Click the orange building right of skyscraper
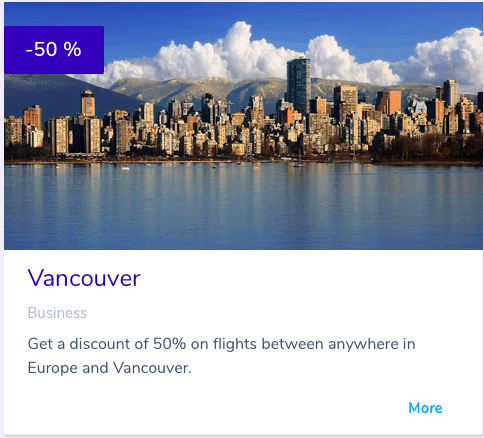Image resolution: width=484 pixels, height=438 pixels. point(389,102)
